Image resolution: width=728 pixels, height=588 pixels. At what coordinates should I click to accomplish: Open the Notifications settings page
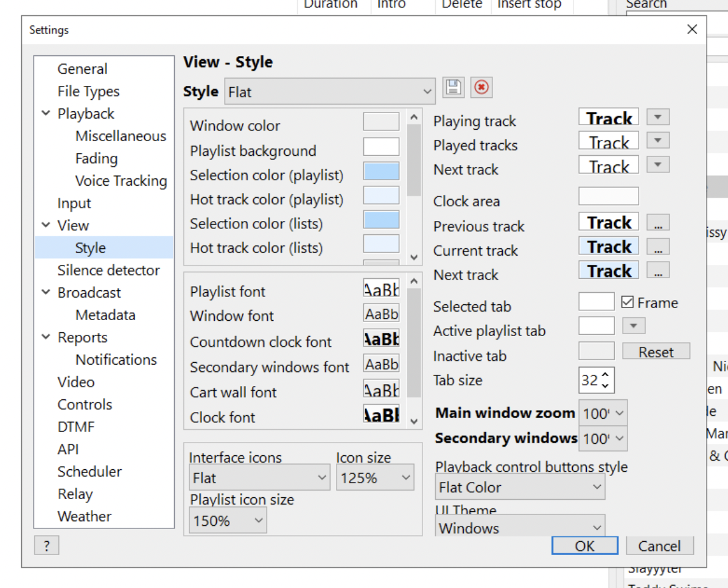[116, 360]
